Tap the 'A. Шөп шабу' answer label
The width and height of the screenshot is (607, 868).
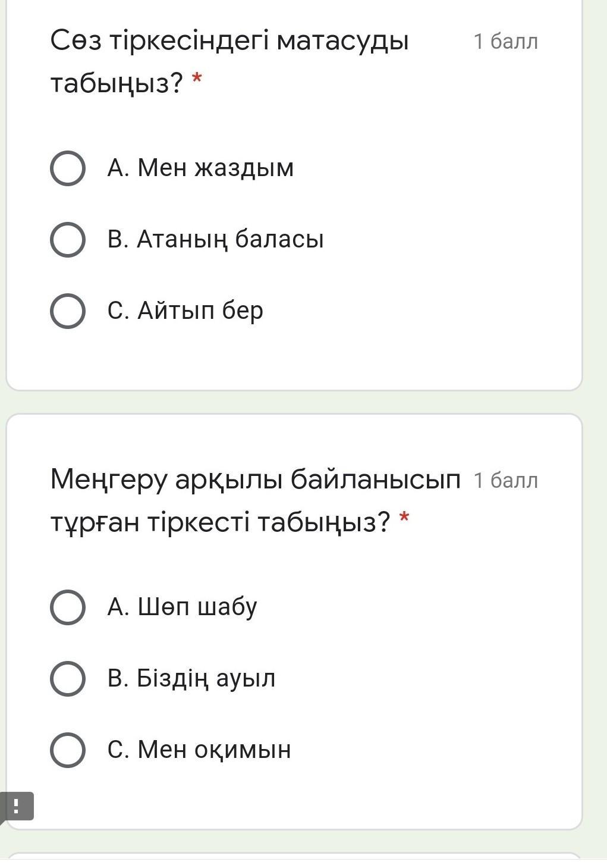182,607
